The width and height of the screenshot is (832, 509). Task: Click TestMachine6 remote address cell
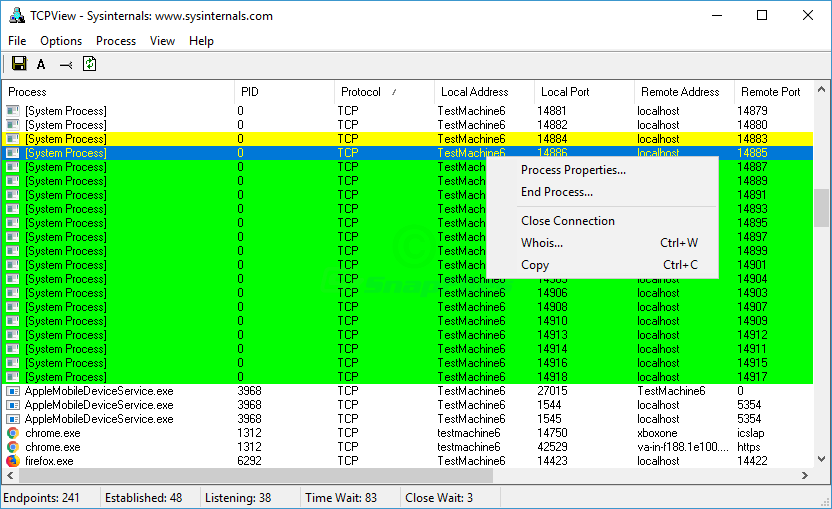click(671, 391)
